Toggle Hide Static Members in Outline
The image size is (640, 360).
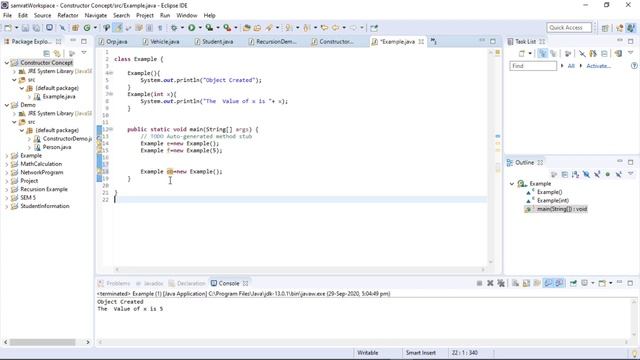pyautogui.click(x=597, y=174)
